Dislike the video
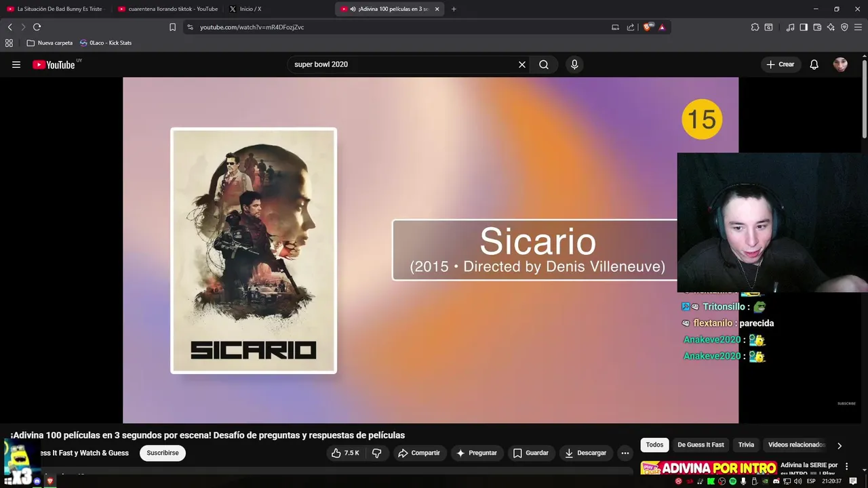 tap(376, 453)
